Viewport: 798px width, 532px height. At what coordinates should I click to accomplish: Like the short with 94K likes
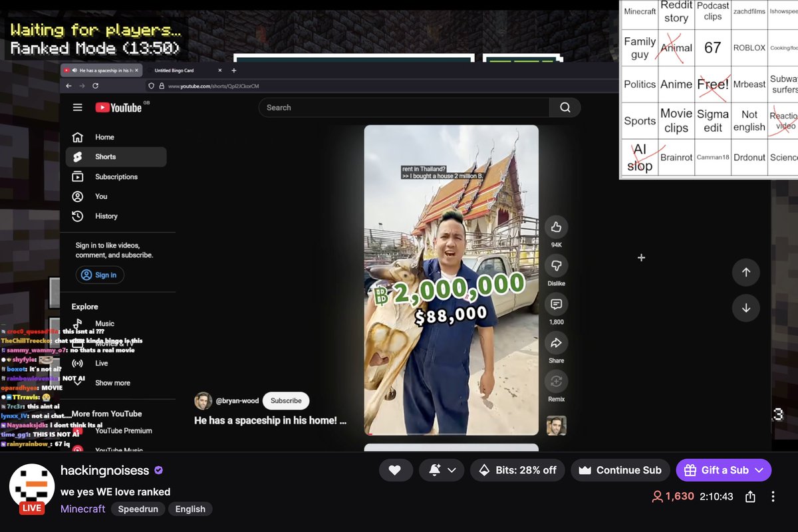556,227
